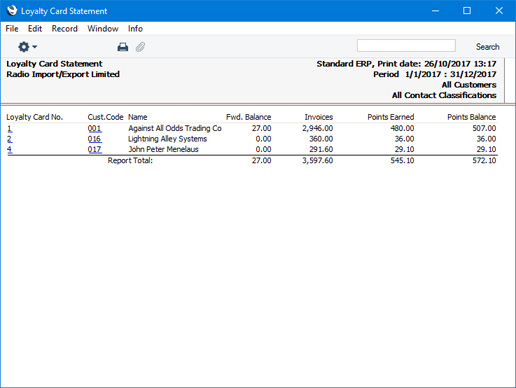This screenshot has width=516, height=388.
Task: Open the gear operations menu
Action: [x=27, y=47]
